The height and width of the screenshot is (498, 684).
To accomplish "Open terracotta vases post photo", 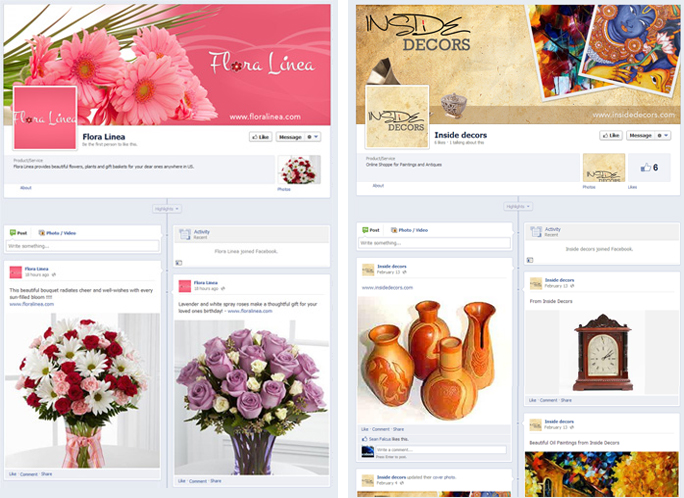I will point(434,359).
